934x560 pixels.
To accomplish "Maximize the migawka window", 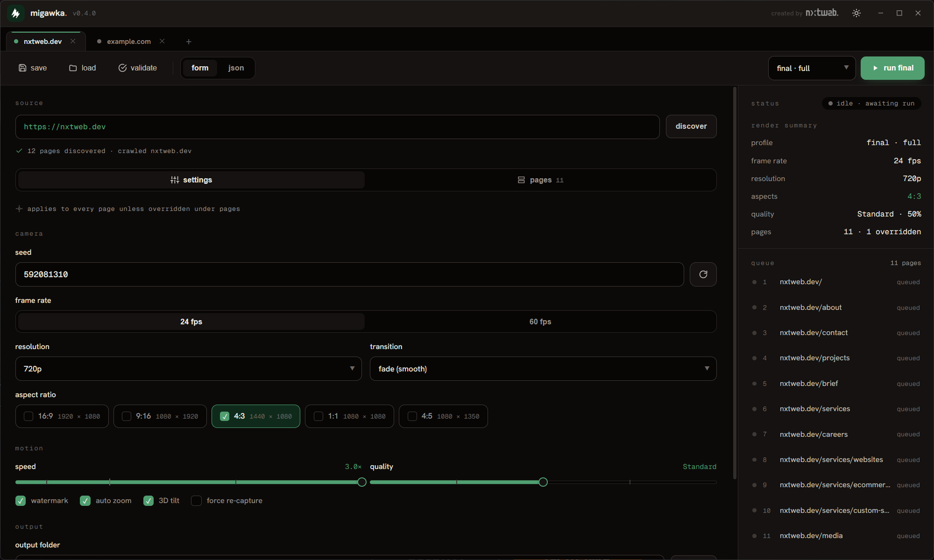I will (x=899, y=13).
